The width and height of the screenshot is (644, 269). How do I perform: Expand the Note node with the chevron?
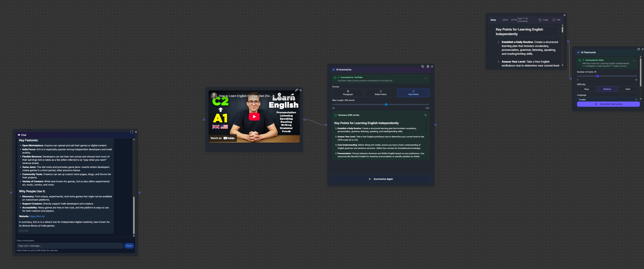(x=562, y=65)
